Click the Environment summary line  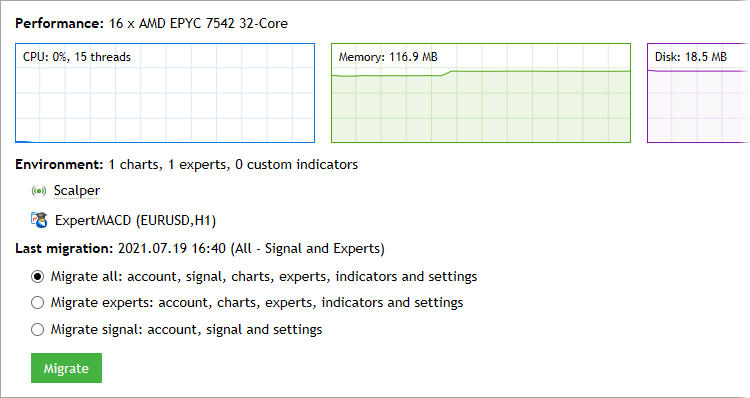(x=187, y=165)
